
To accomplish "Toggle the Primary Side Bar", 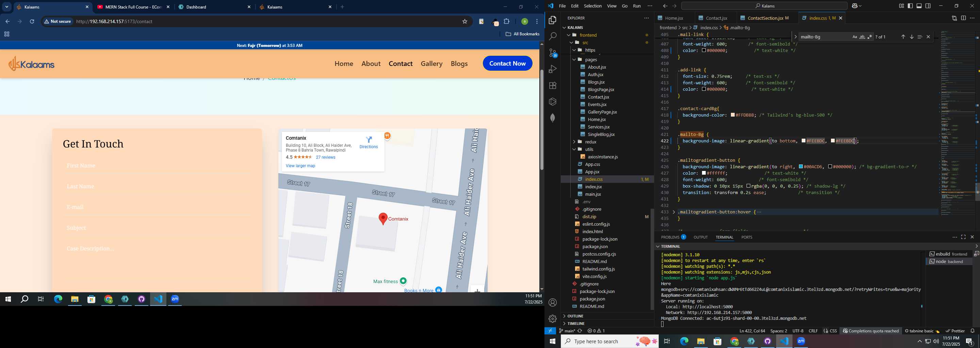I will pos(910,6).
